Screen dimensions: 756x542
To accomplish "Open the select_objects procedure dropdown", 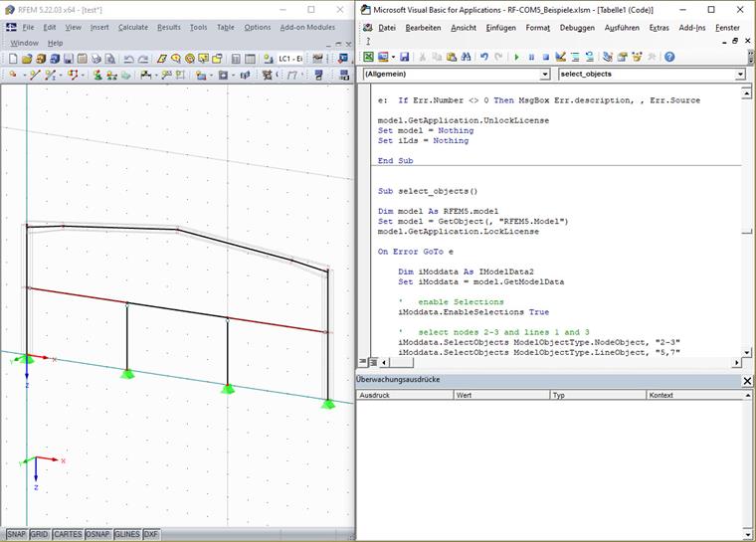I will tap(740, 74).
